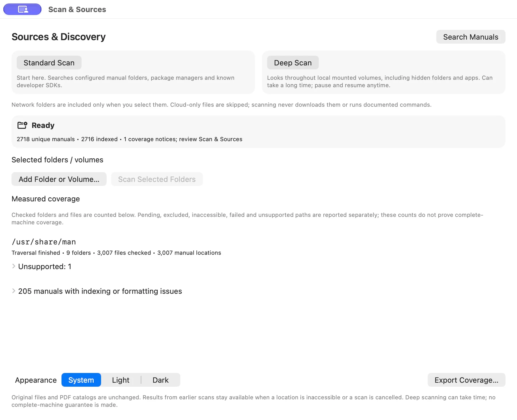Screen dimensions: 517x420
Task: Click the Scan & Sources title tab
Action: tap(77, 9)
